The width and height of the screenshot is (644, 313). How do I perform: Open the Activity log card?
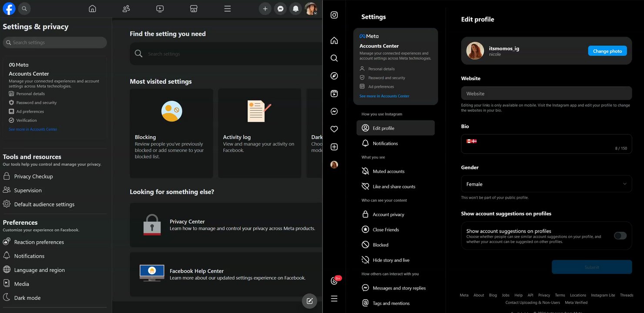click(x=260, y=133)
